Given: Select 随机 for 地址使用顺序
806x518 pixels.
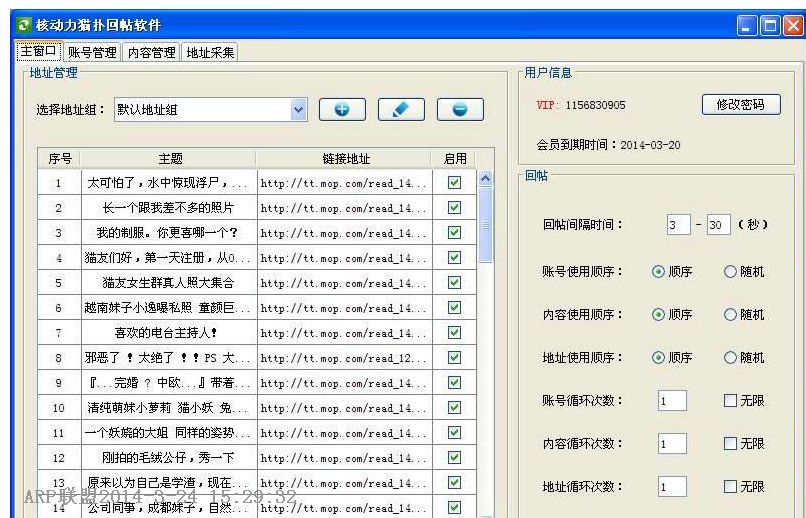Looking at the screenshot, I should point(730,358).
